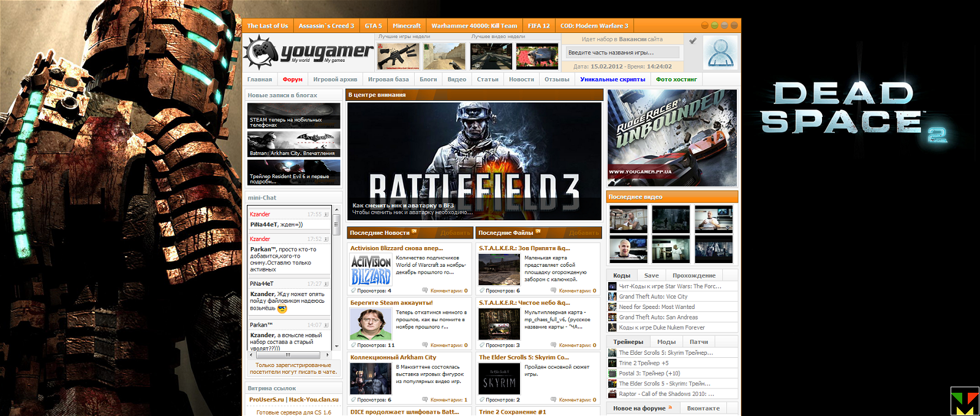Open Фото хостинг menu link
Image resolution: width=980 pixels, height=416 pixels.
[x=677, y=80]
